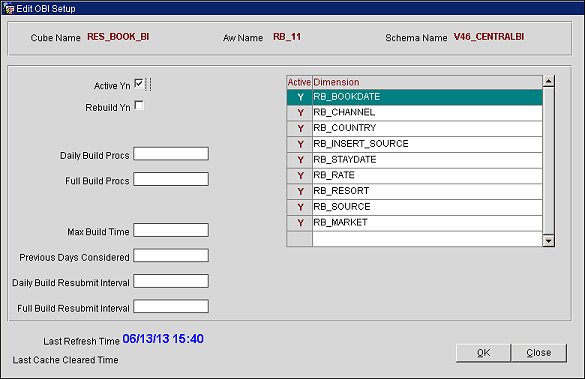Click the RES_BOOK_BI cube name value
This screenshot has height=379, width=585.
point(118,37)
